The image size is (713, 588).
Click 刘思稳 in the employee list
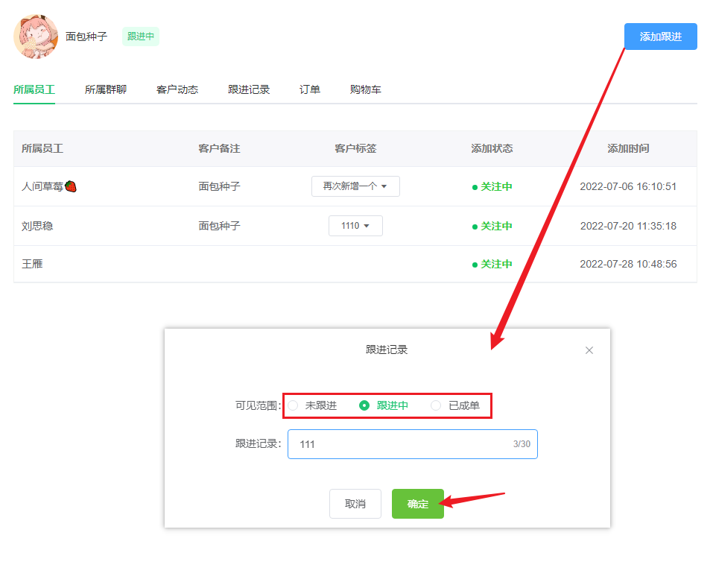point(39,225)
